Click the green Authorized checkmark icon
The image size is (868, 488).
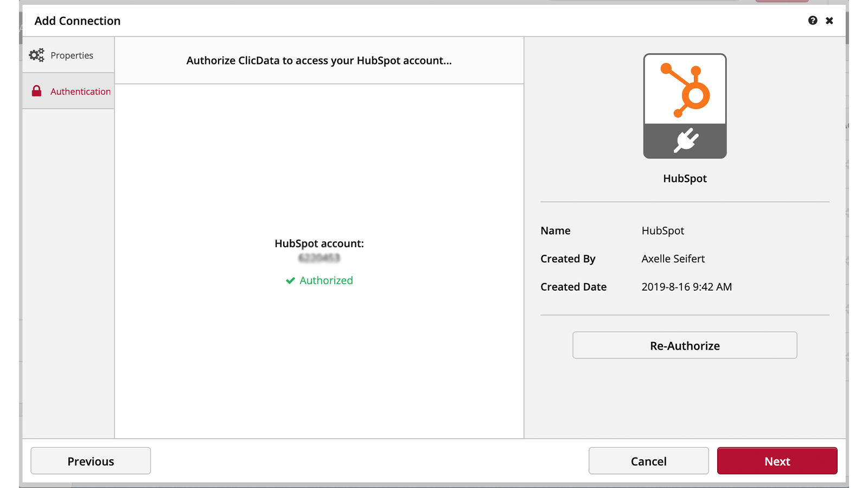(x=291, y=280)
